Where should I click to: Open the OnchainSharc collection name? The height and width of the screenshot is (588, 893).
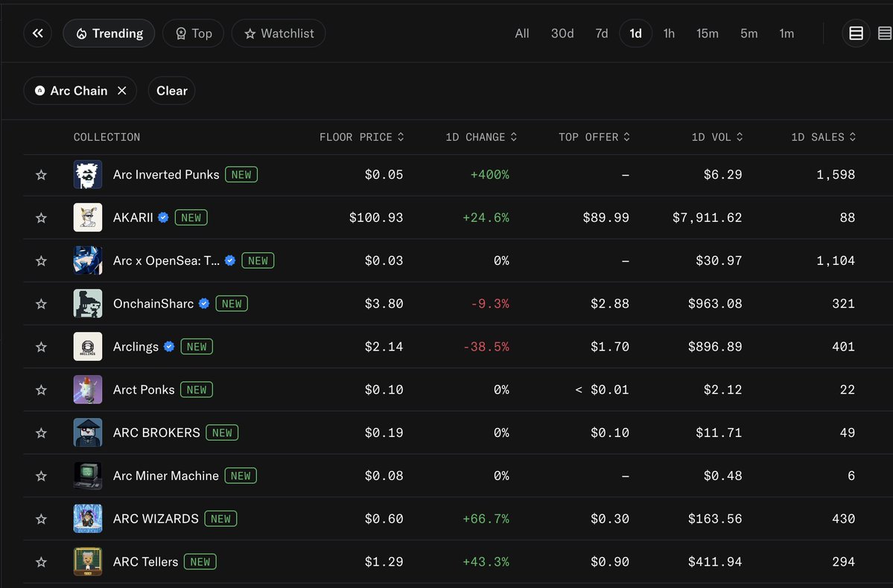tap(153, 304)
